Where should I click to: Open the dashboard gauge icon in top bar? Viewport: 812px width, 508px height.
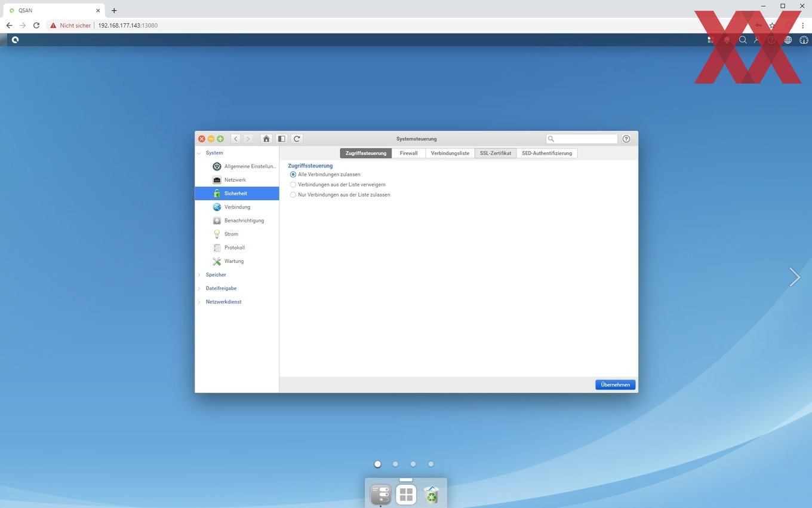[x=804, y=40]
